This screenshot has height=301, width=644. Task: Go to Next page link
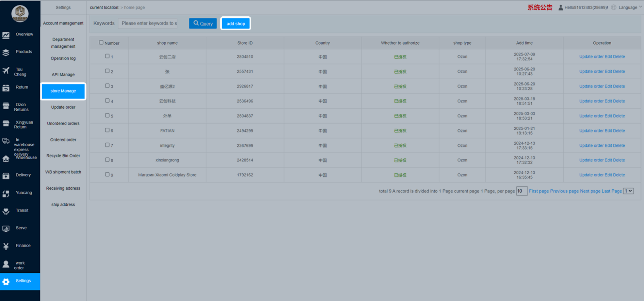pyautogui.click(x=590, y=191)
